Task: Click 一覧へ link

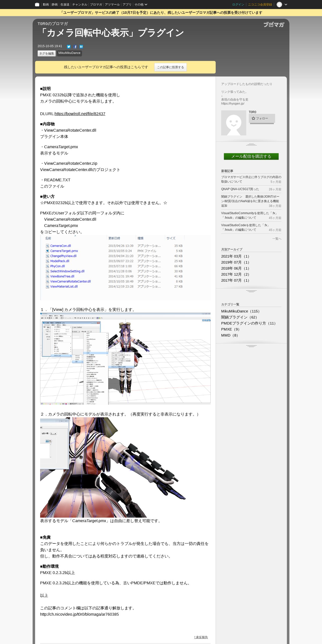Action: (x=277, y=239)
